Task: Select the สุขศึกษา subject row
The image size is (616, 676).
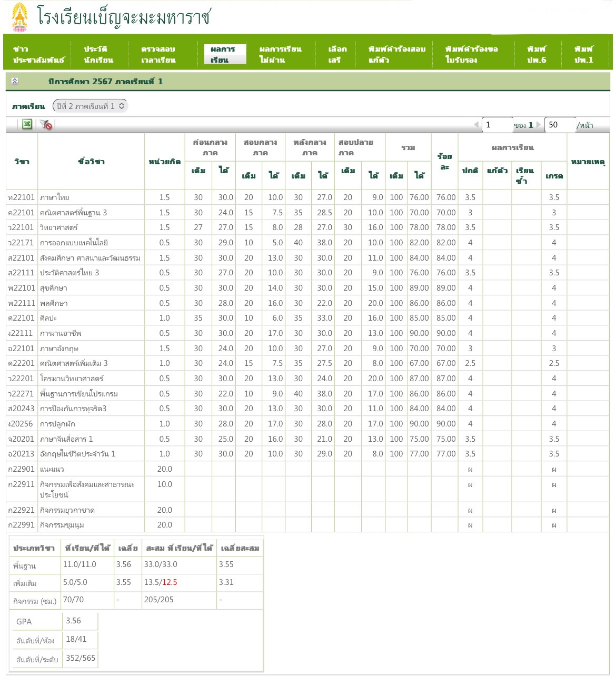Action: coord(307,288)
